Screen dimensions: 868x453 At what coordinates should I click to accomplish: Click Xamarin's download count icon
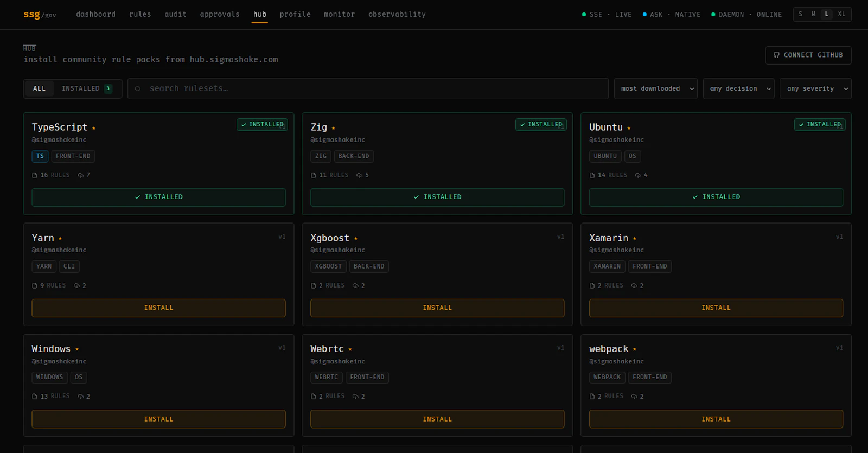click(634, 286)
